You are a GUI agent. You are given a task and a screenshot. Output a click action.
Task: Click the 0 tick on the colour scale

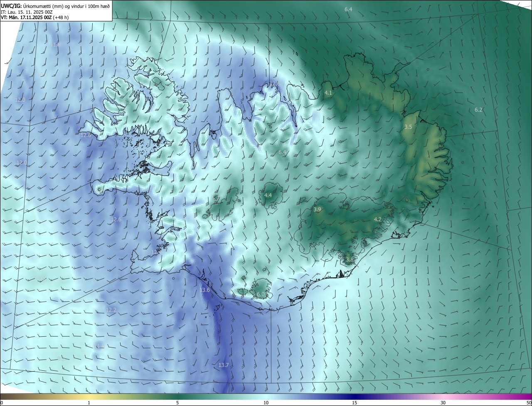point(1,403)
